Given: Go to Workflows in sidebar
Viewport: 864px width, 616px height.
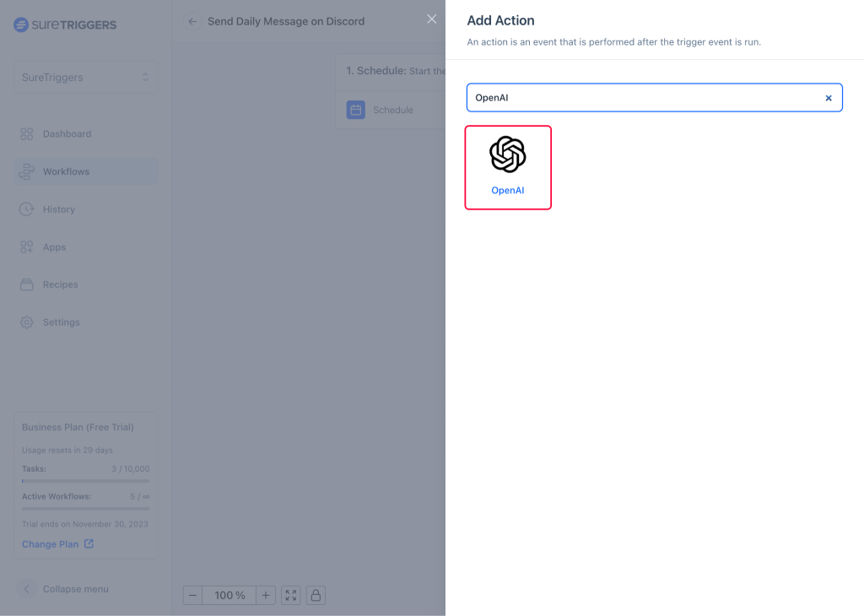Looking at the screenshot, I should [66, 172].
